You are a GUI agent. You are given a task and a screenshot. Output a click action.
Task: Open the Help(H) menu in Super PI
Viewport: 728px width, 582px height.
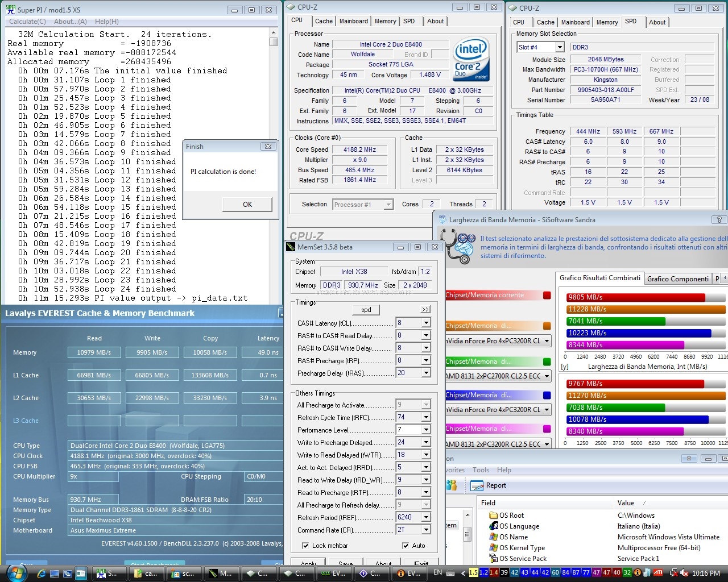(107, 22)
